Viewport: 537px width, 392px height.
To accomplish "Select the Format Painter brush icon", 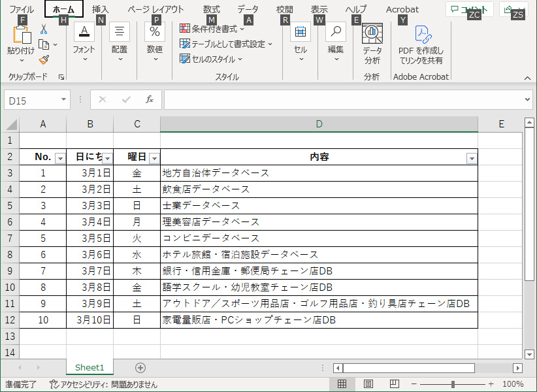I will click(x=44, y=60).
